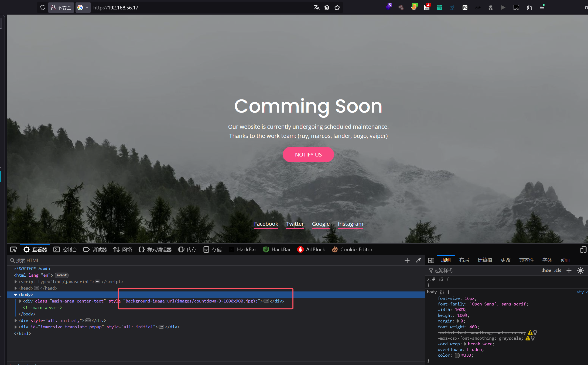This screenshot has height=365, width=588.
Task: Click the gray play-arrow extension icon
Action: click(503, 8)
